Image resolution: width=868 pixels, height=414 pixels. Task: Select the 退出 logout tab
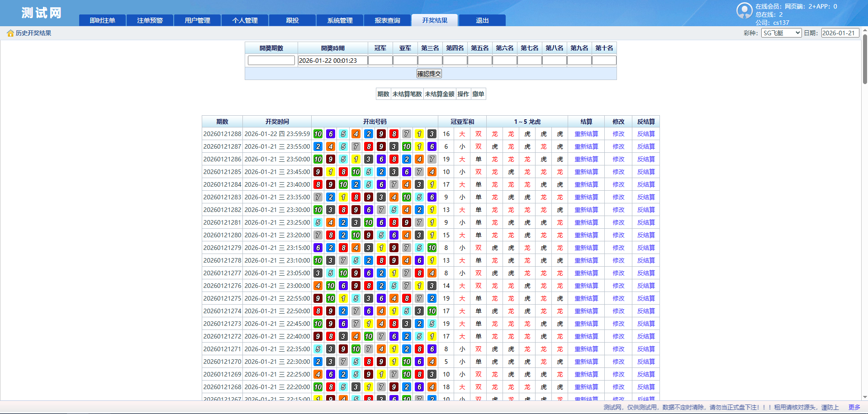[482, 20]
